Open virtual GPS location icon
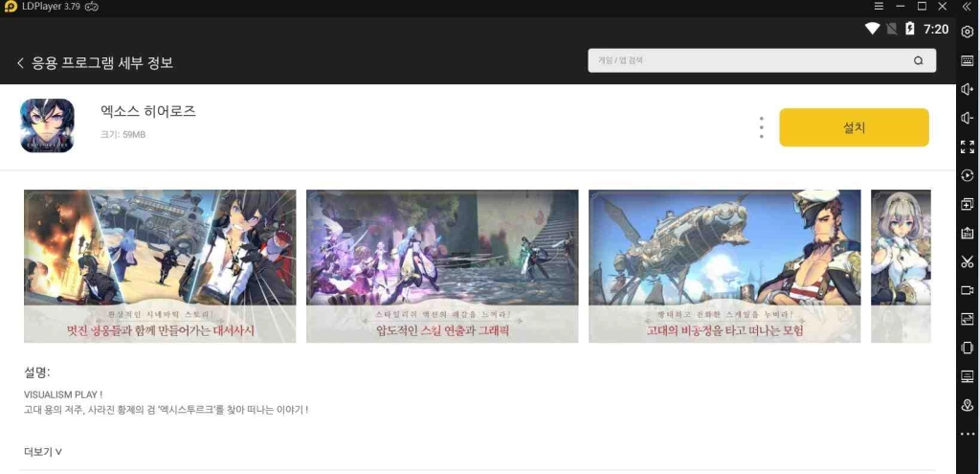 [967, 405]
